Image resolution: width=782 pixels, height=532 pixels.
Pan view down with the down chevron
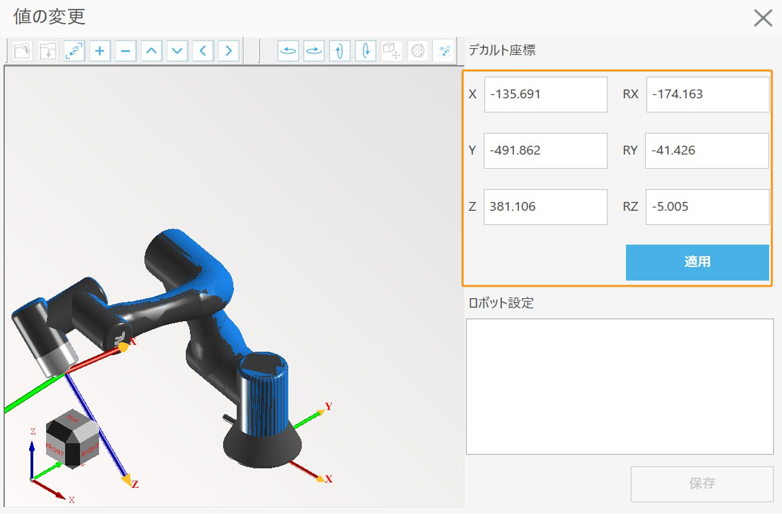(x=177, y=51)
